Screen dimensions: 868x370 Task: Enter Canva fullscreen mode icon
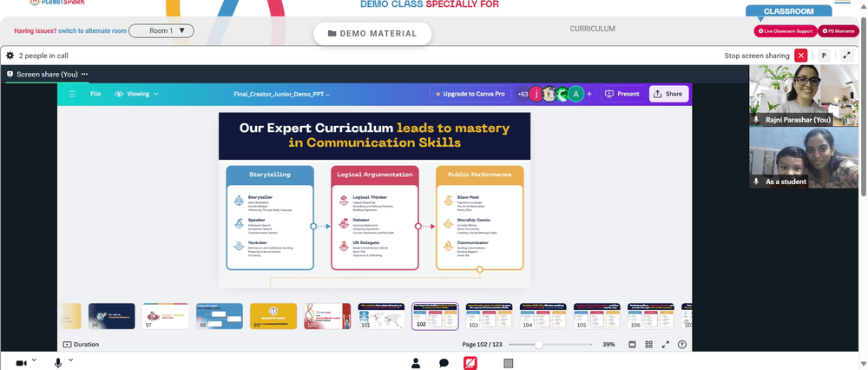click(x=666, y=345)
